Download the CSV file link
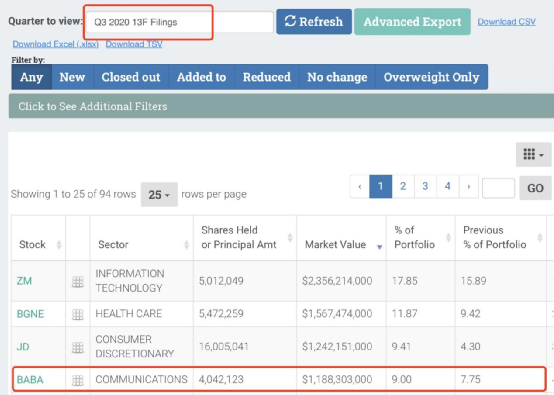The image size is (554, 395). [x=506, y=22]
